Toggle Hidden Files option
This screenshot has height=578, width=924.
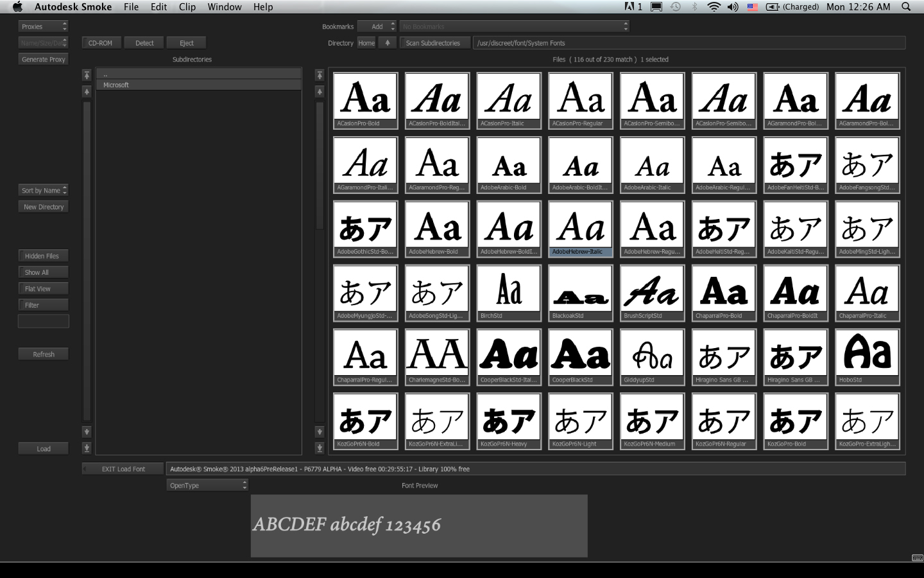point(43,256)
